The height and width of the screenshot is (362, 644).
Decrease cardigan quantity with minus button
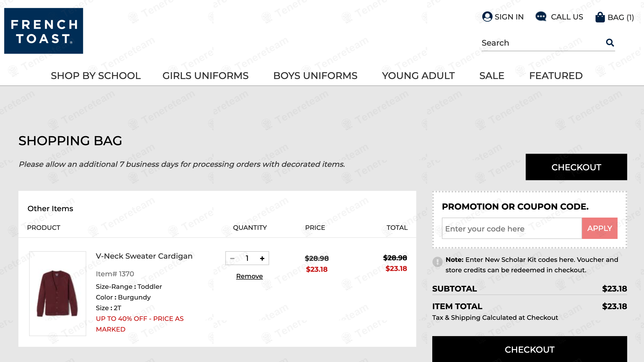[x=232, y=258]
